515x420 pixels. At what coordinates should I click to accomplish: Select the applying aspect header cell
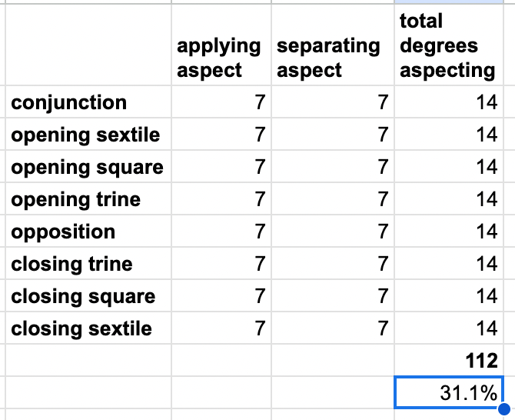click(221, 58)
